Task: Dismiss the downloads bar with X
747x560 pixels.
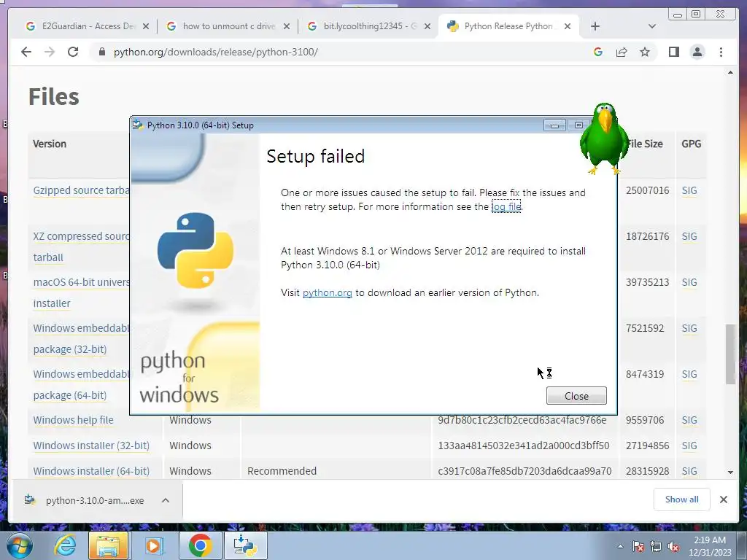Action: pos(724,499)
